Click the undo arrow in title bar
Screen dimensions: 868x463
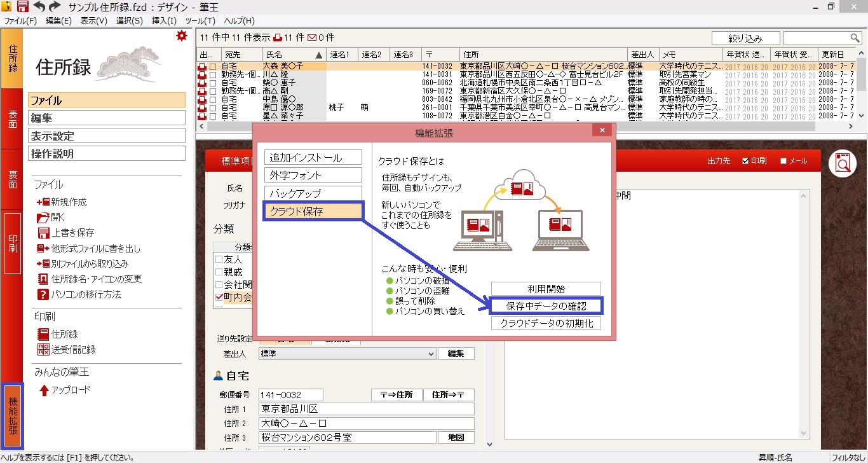coord(39,6)
